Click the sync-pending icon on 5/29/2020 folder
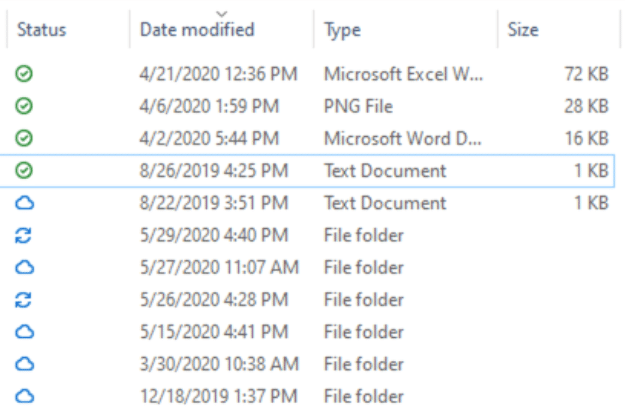Viewport: 625px width, 420px height. pyautogui.click(x=24, y=235)
